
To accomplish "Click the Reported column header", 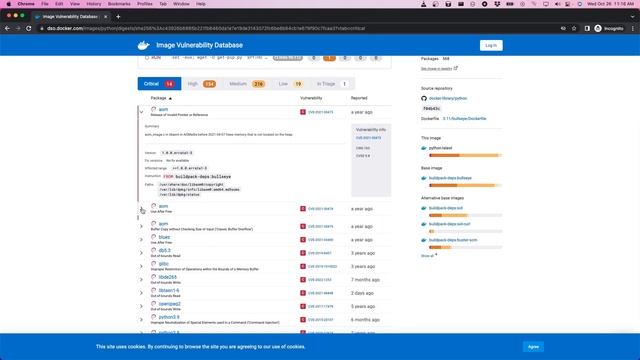I will [x=359, y=98].
